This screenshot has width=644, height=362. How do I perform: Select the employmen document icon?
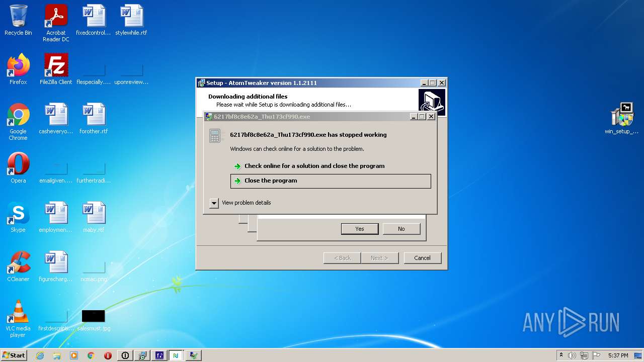56,217
